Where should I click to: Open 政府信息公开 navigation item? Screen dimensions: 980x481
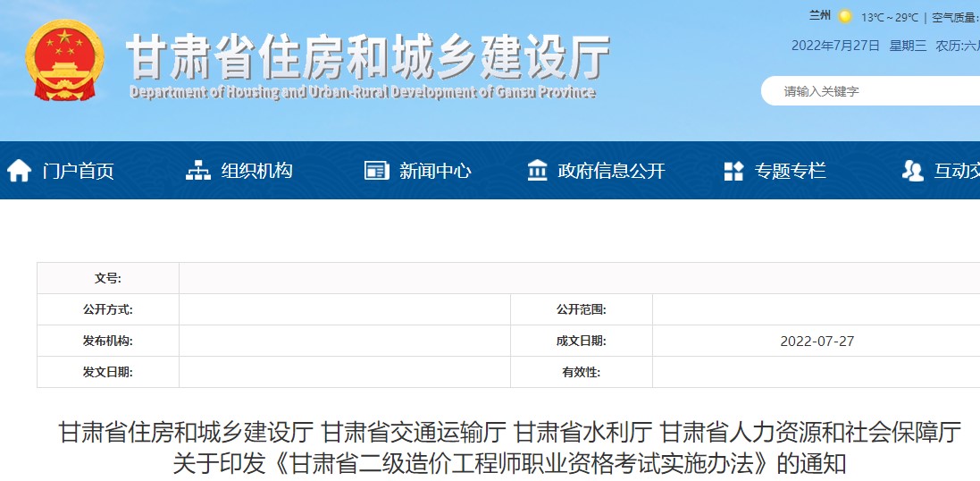(x=611, y=171)
